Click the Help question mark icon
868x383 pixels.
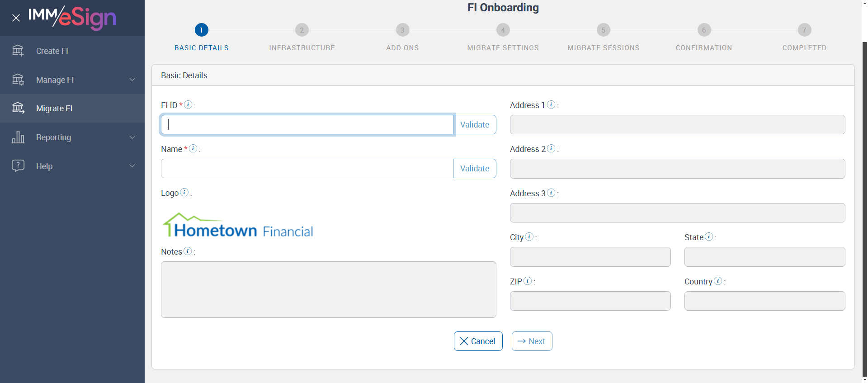(18, 165)
